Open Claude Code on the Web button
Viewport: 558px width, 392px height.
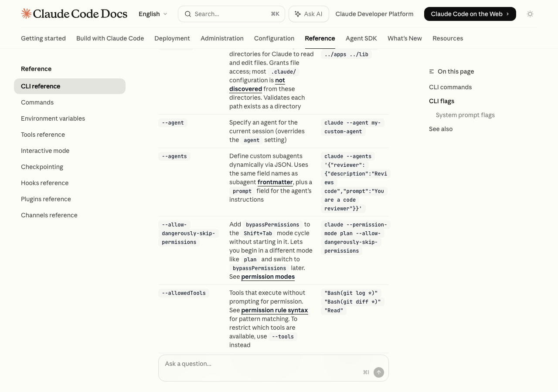tap(470, 14)
